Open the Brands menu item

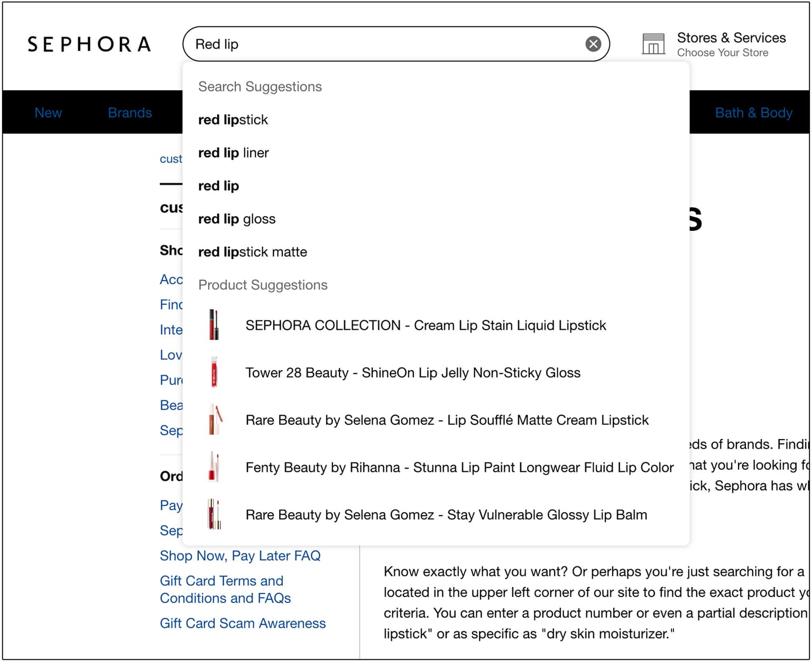130,113
